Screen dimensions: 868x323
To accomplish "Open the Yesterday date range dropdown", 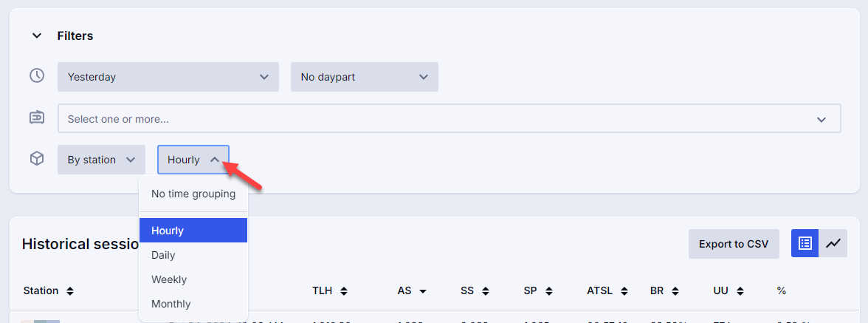I will click(x=168, y=77).
